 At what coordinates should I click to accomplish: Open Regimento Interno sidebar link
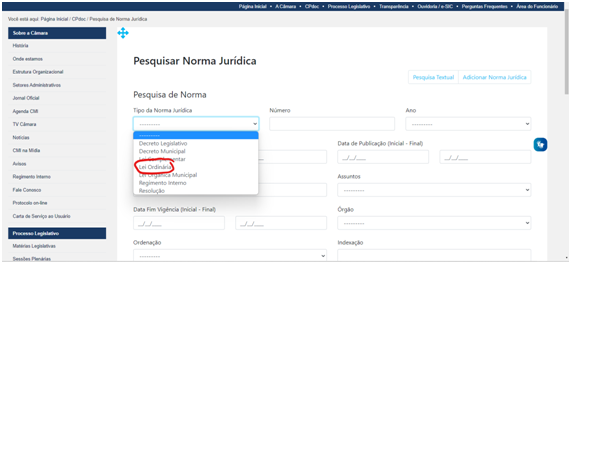(x=32, y=176)
